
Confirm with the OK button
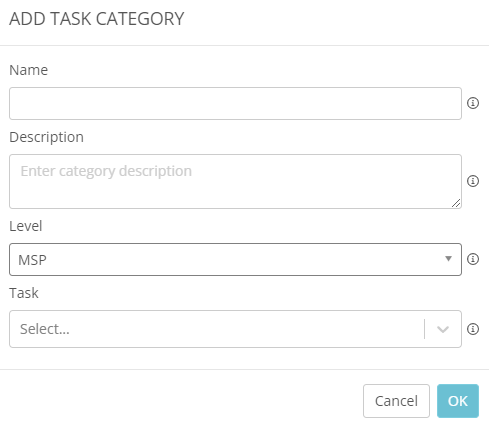tap(458, 401)
